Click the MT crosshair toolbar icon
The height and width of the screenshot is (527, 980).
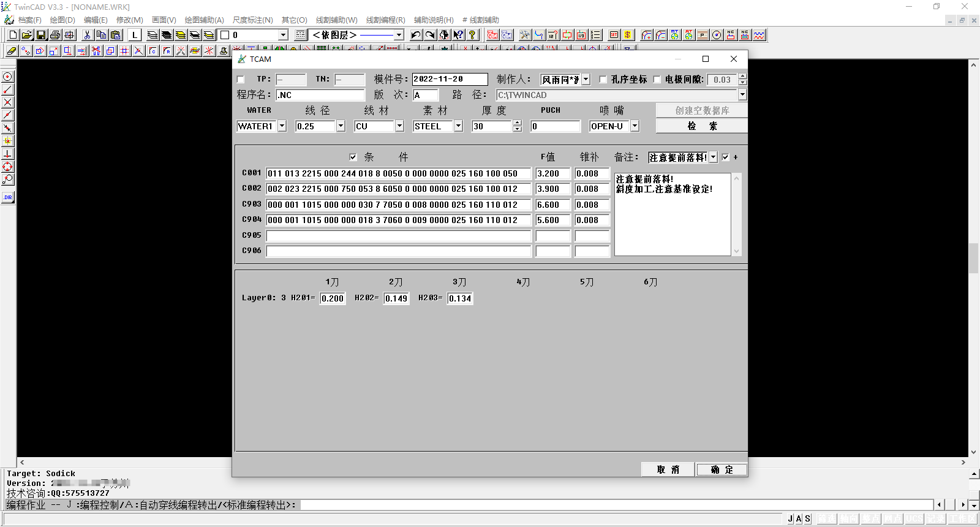674,35
